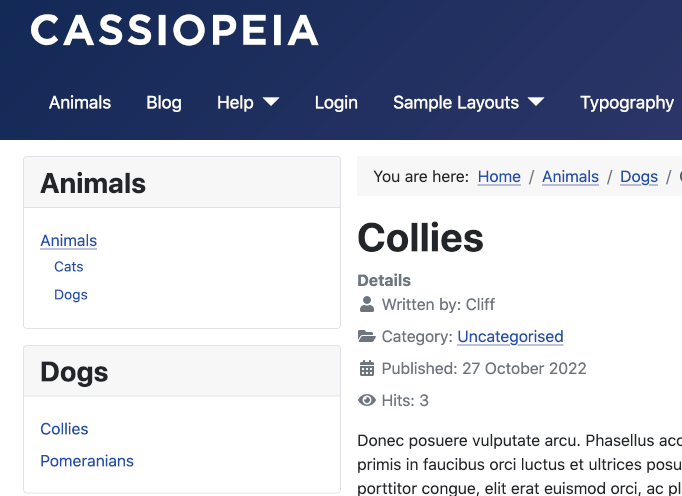Go to the Login page
The height and width of the screenshot is (496, 682).
coord(336,102)
